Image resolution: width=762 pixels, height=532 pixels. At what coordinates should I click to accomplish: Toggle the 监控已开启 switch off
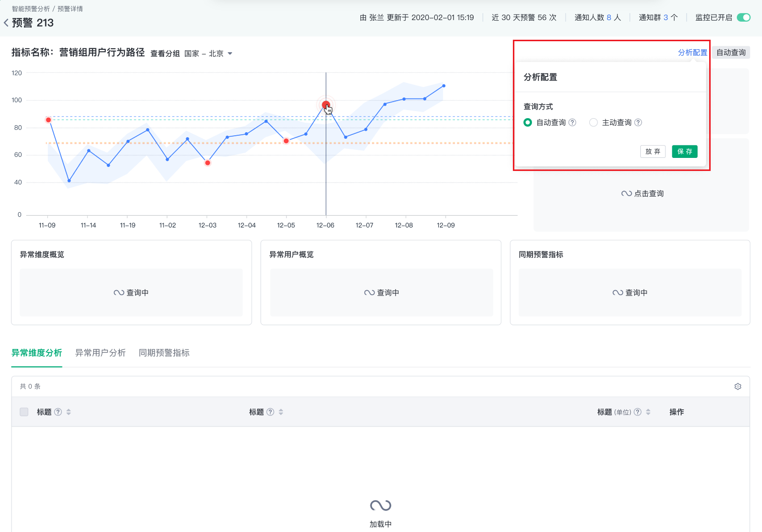(743, 17)
